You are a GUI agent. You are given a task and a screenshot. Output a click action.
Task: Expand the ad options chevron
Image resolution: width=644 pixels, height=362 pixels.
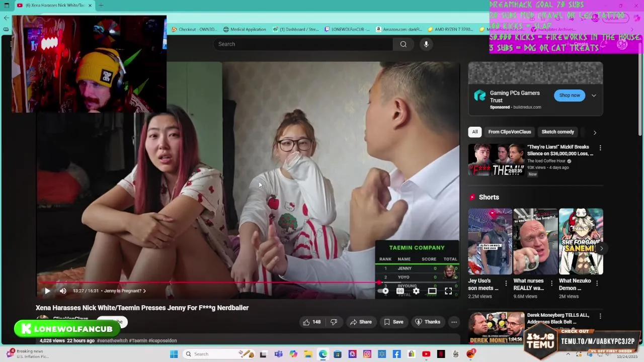(594, 96)
